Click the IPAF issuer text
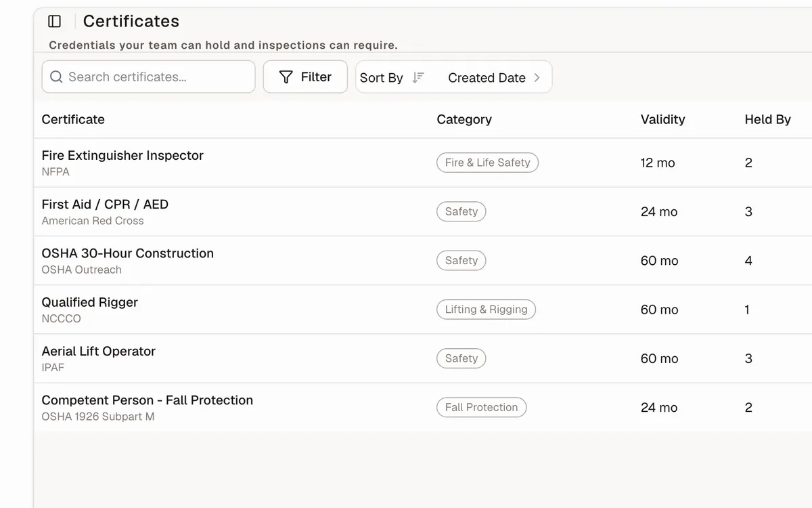 point(53,368)
